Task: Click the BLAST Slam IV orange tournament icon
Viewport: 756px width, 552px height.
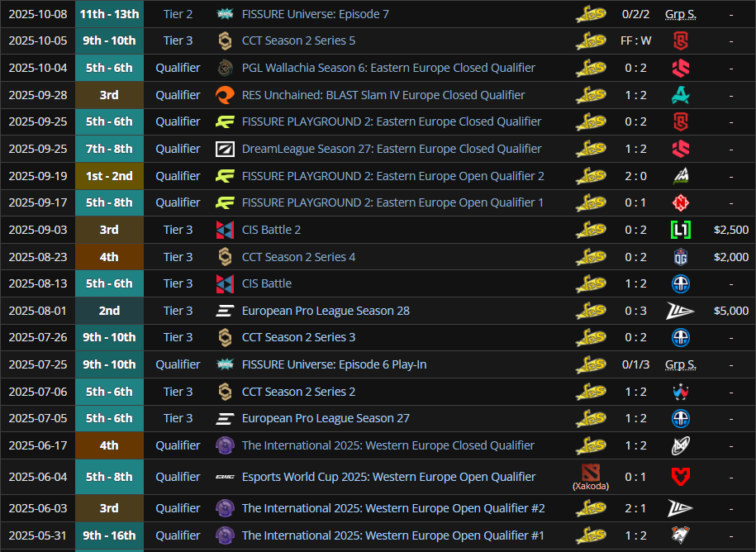Action: click(x=225, y=95)
